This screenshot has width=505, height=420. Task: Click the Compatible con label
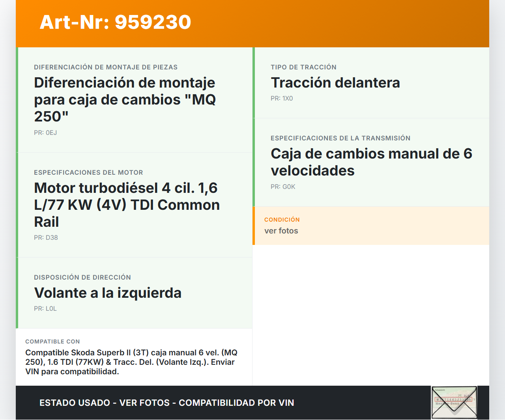(x=52, y=342)
